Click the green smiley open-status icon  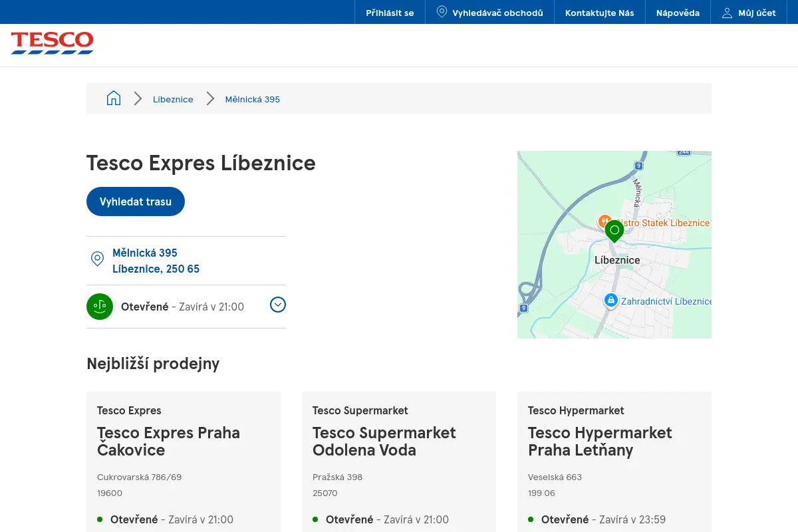[100, 306]
